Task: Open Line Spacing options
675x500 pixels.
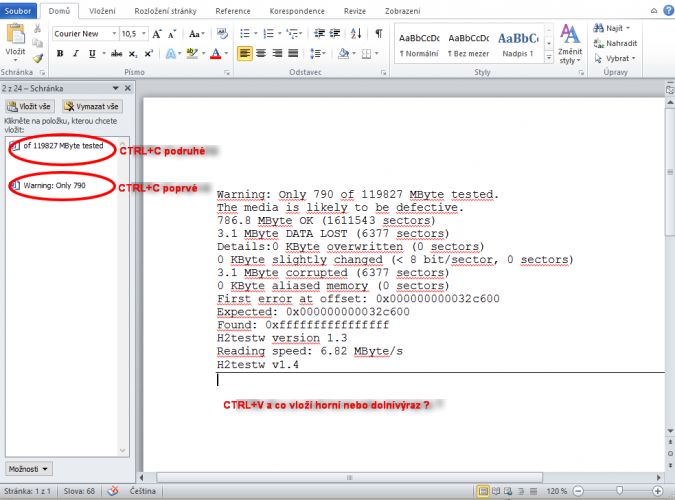Action: [x=316, y=53]
